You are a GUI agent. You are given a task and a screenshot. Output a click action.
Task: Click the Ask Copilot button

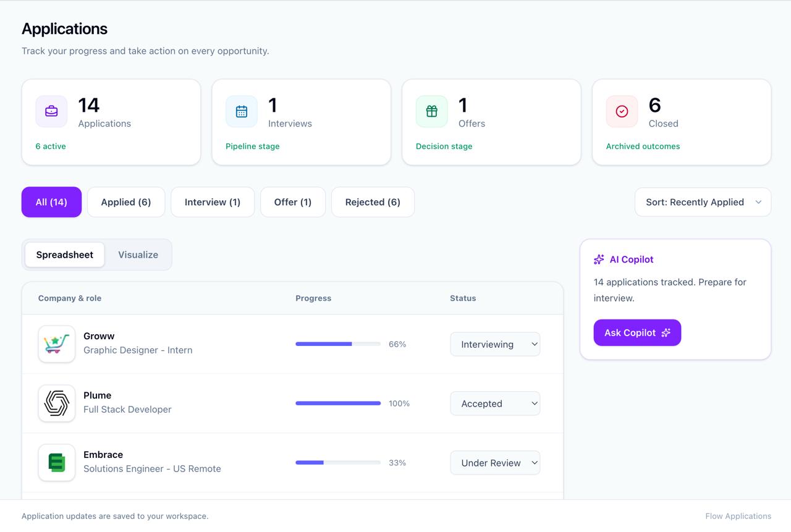tap(637, 332)
